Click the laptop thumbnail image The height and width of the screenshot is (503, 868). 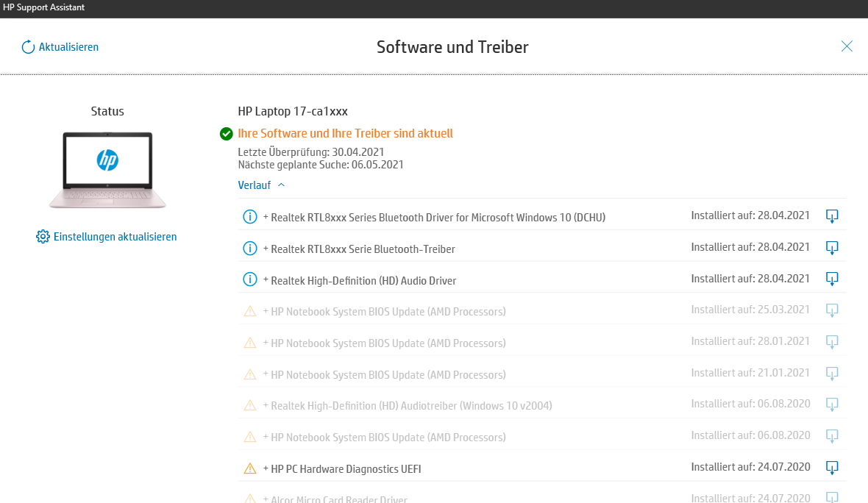pos(107,169)
